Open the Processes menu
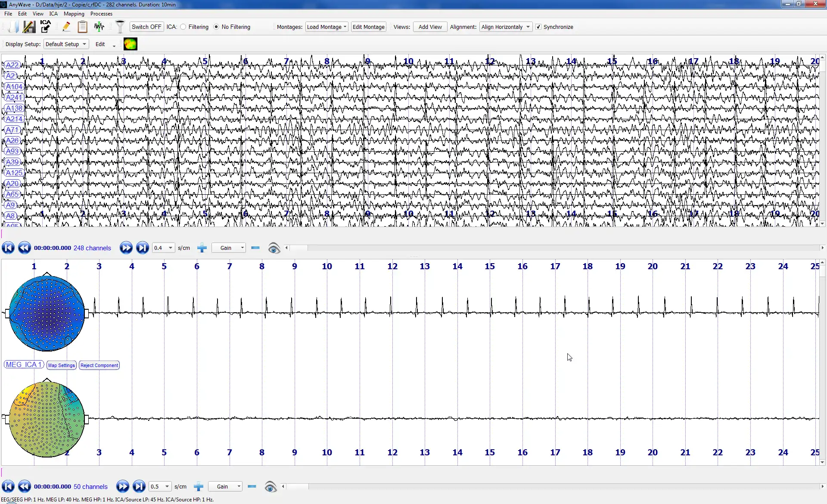 coord(102,13)
